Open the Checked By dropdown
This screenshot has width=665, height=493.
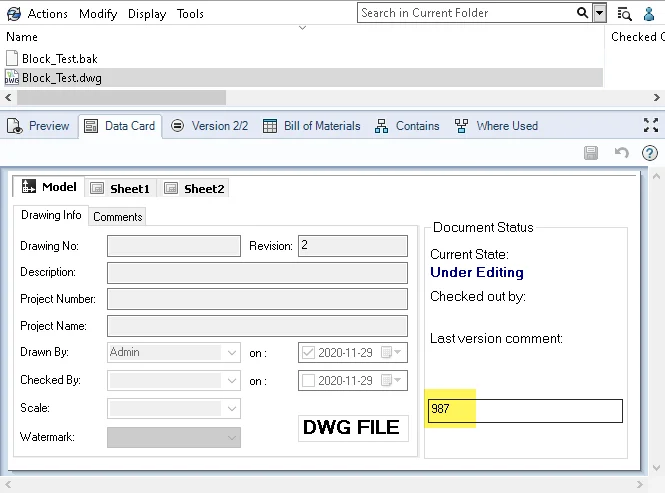coord(233,381)
